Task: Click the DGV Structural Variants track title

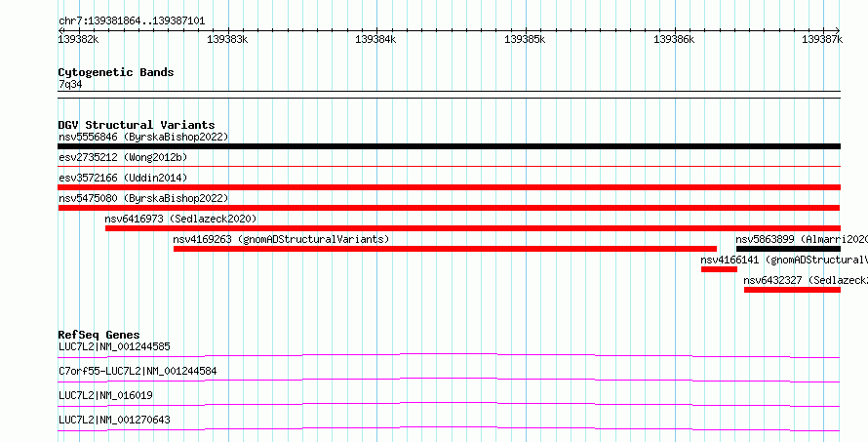Action: (137, 125)
